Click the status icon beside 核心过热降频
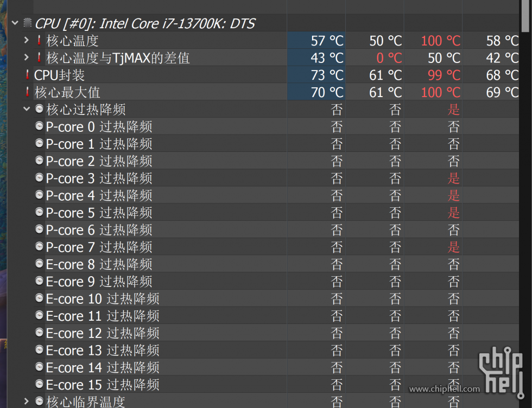 tap(39, 109)
